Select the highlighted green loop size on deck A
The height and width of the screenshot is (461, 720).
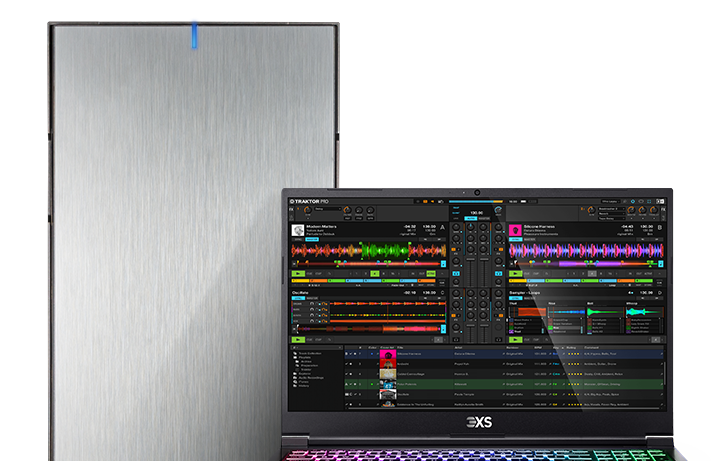(375, 274)
